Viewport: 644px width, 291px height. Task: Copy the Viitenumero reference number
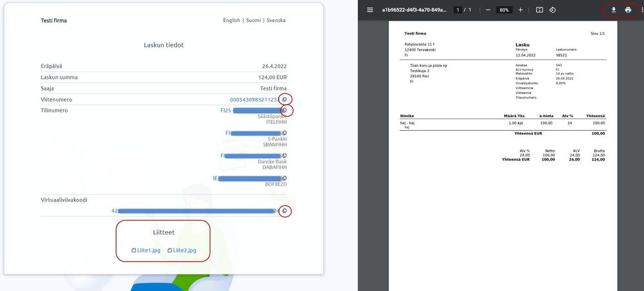click(285, 99)
